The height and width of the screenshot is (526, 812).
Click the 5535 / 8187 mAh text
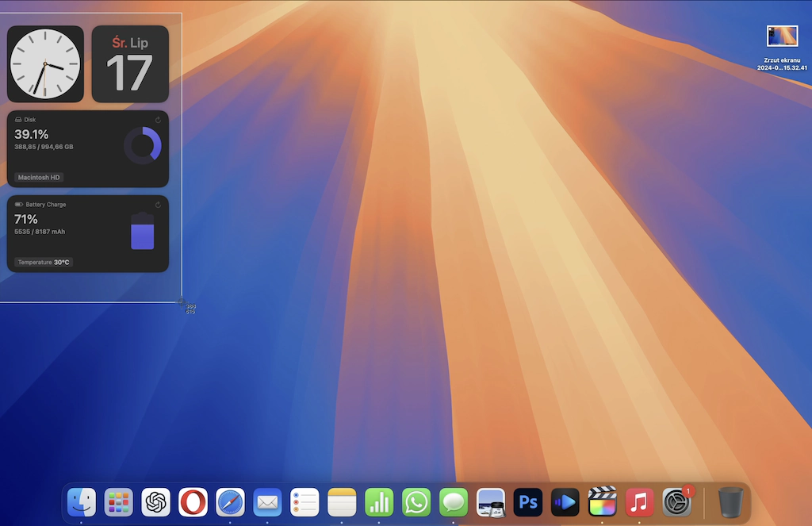coord(40,232)
